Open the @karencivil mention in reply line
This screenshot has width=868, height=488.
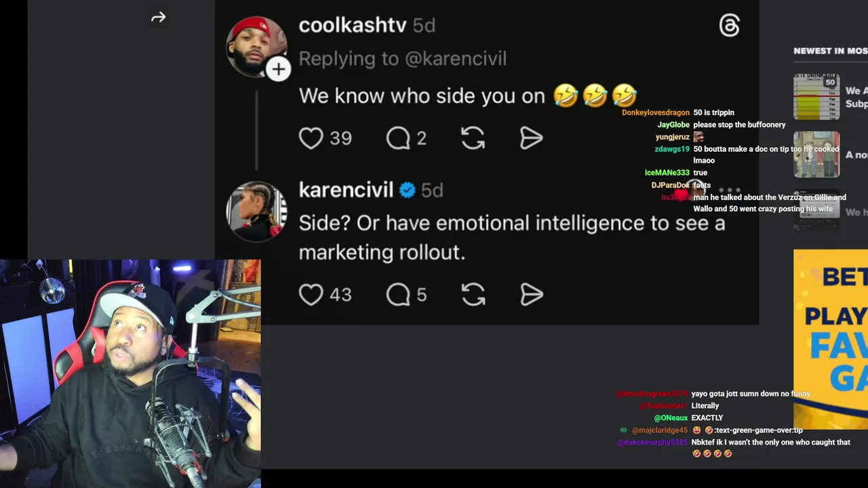pyautogui.click(x=454, y=59)
